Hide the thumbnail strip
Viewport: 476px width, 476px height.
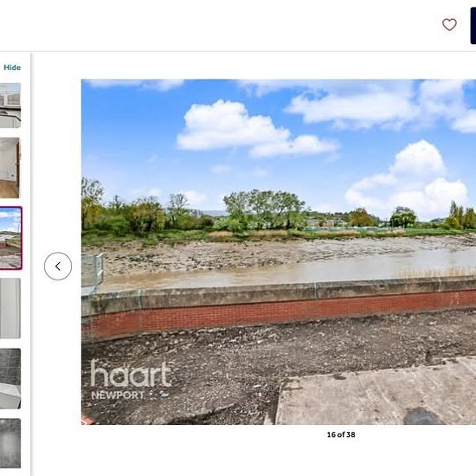(x=12, y=68)
